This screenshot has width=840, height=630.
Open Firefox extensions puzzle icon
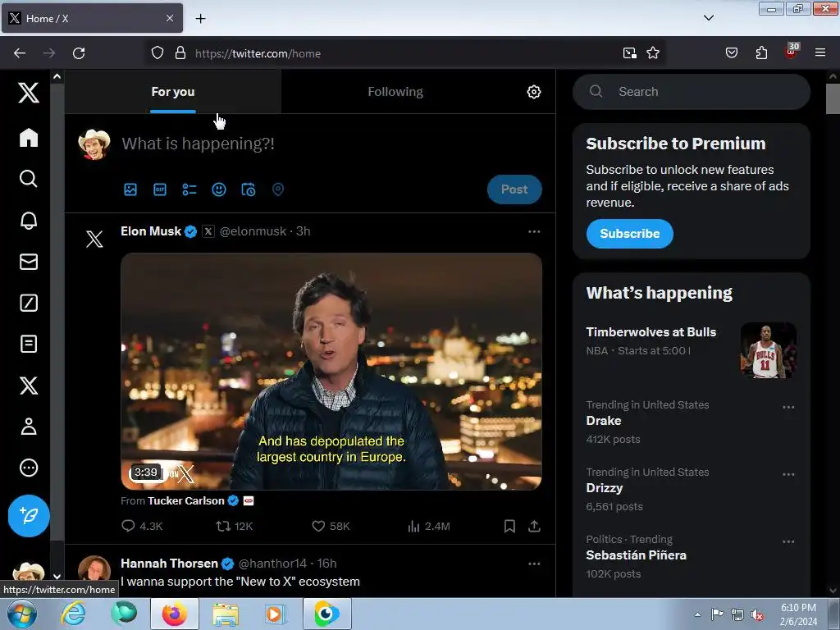[761, 52]
